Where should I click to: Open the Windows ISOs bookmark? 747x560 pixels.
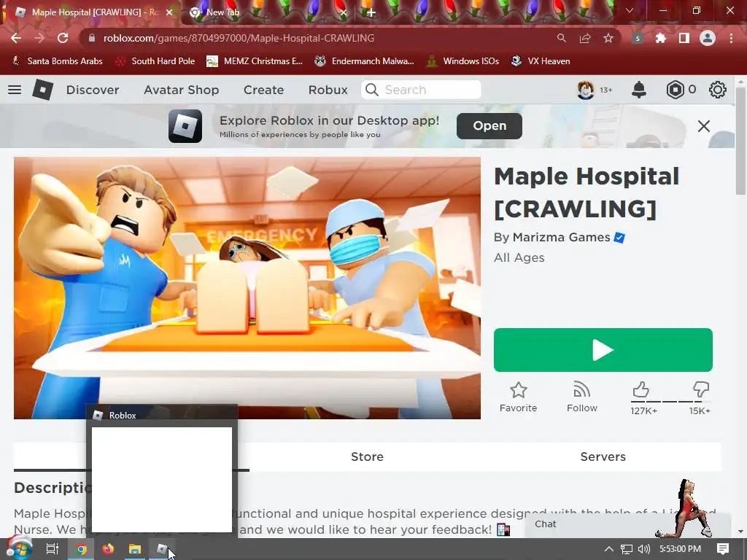coord(462,61)
